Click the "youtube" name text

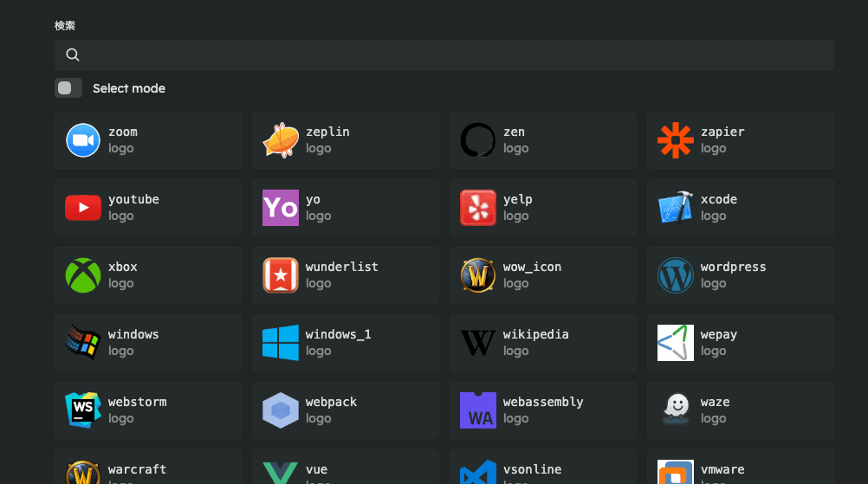click(133, 200)
